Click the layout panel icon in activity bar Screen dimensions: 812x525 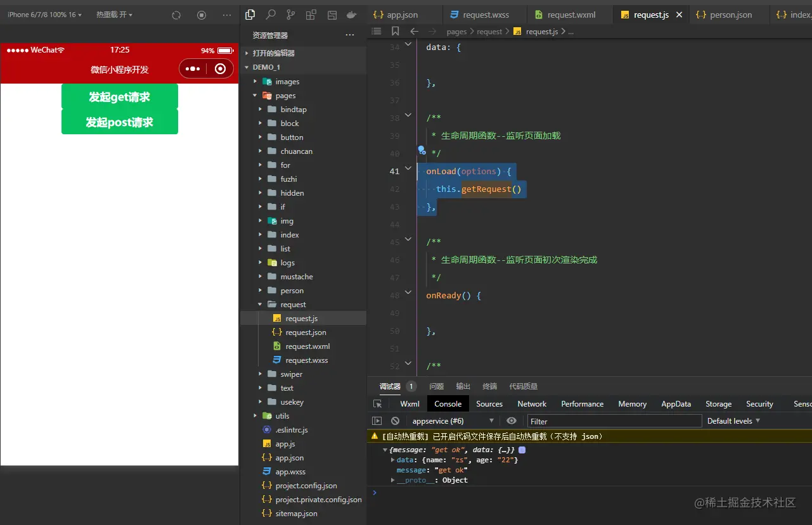coord(332,15)
